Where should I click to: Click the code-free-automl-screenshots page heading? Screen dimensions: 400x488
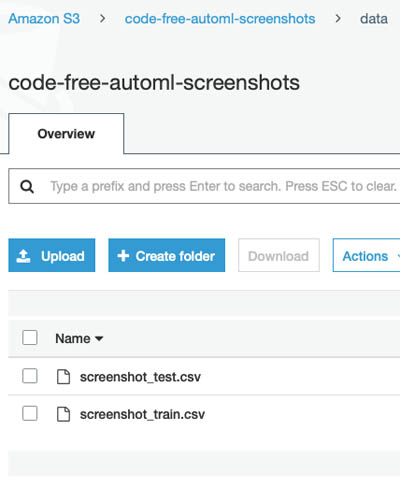click(154, 83)
